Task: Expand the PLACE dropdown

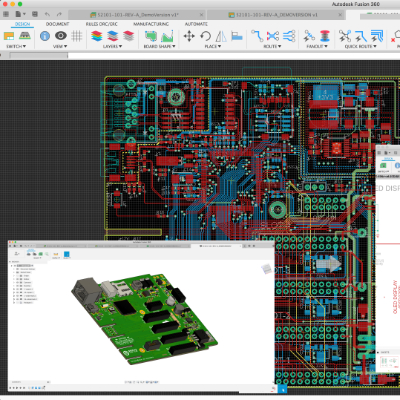Action: [x=213, y=46]
